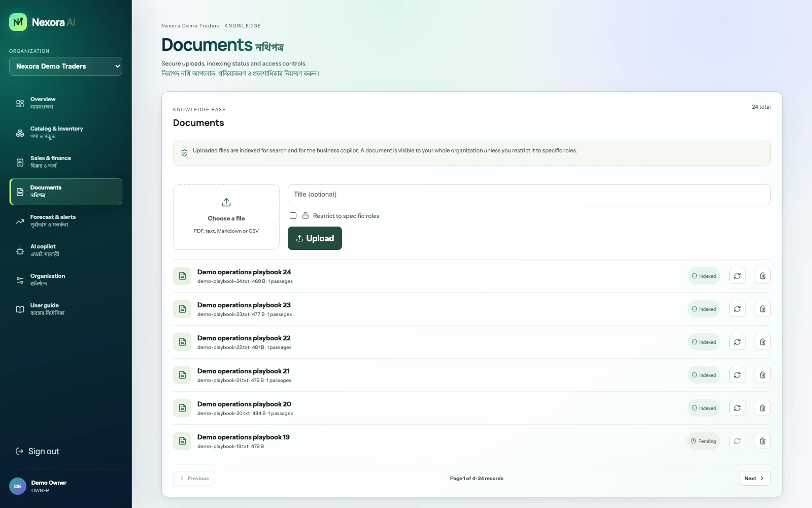Reindex Demo operations playbook 21

[x=737, y=375]
